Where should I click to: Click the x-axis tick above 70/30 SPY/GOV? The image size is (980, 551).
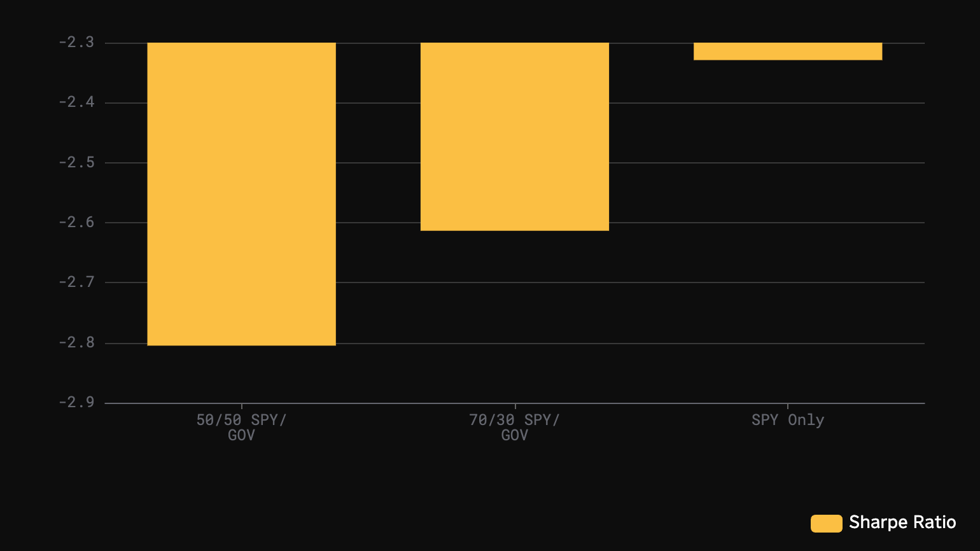(515, 406)
